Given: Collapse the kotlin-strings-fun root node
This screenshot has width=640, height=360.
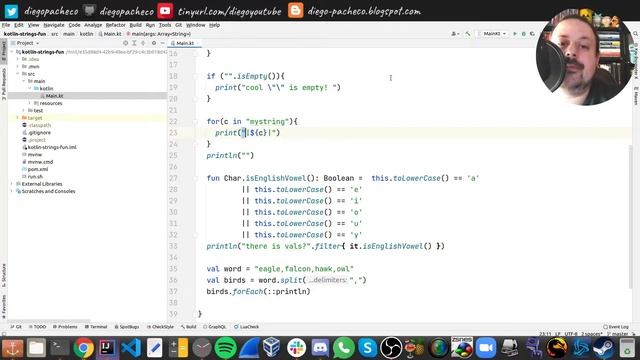Looking at the screenshot, I should (12, 52).
